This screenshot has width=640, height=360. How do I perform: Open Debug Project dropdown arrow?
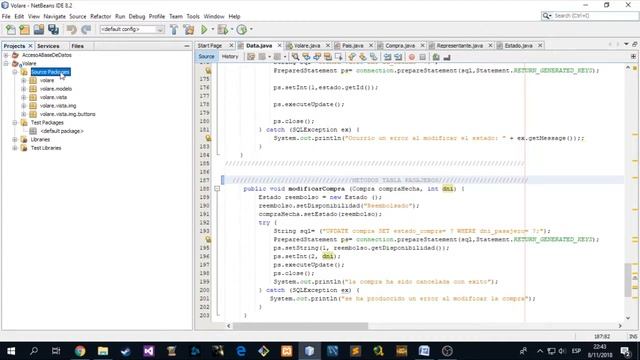pos(231,29)
